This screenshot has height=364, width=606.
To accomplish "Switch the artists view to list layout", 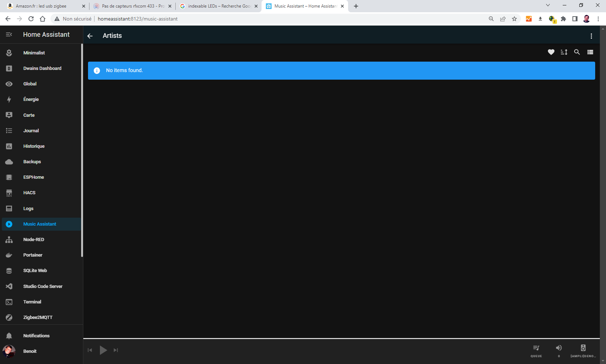I will coord(590,52).
